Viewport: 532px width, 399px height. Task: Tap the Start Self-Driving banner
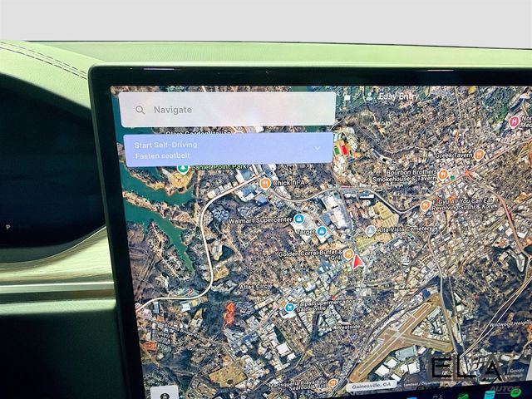pyautogui.click(x=229, y=150)
